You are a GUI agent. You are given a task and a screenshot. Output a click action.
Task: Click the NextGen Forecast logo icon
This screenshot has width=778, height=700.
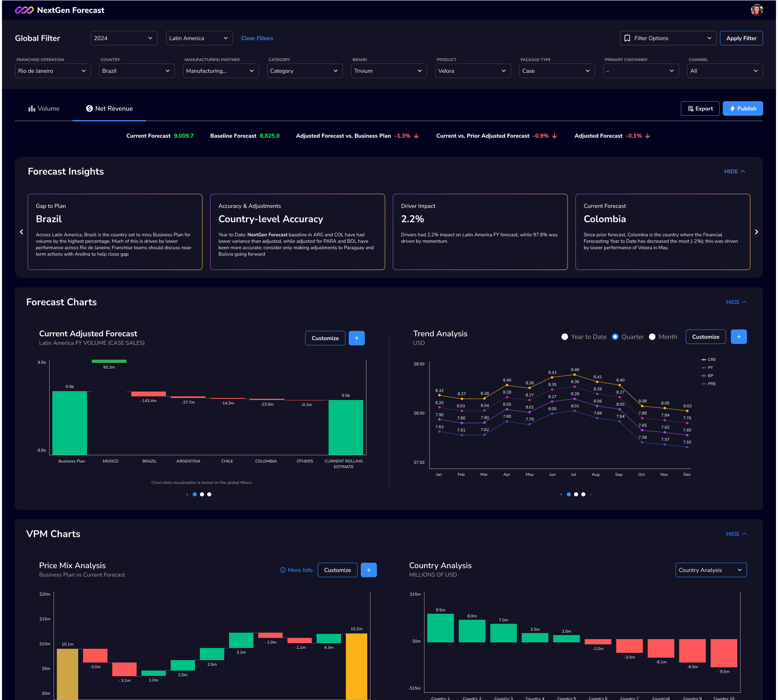[x=24, y=10]
